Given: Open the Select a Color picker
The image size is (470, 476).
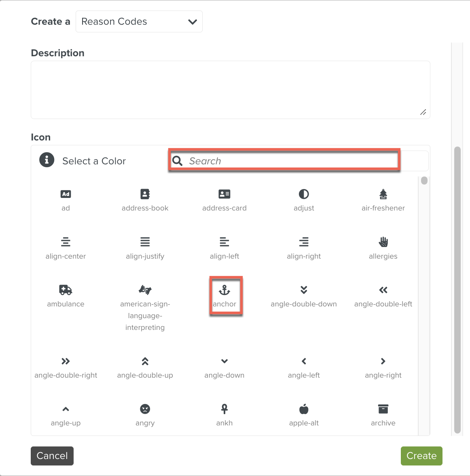Looking at the screenshot, I should pos(94,161).
